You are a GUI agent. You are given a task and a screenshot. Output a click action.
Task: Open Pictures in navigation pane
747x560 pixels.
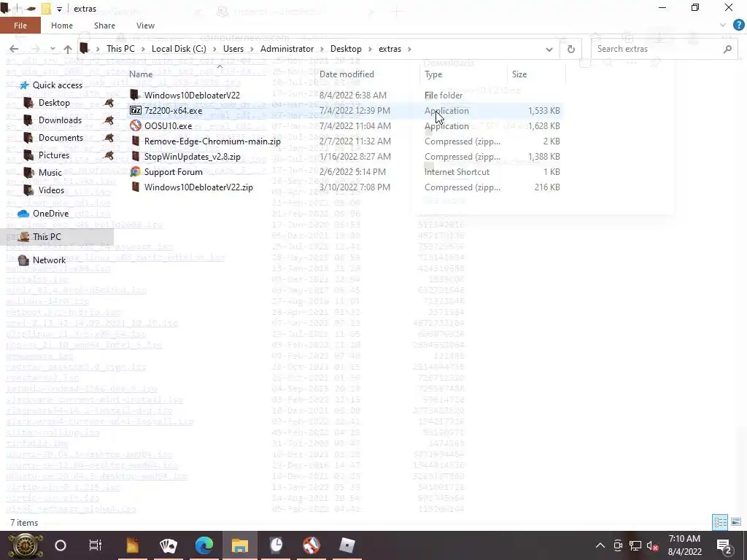pyautogui.click(x=53, y=155)
